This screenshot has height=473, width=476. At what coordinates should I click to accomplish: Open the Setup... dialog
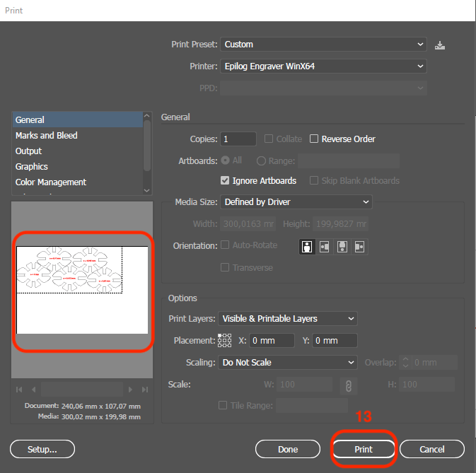(42, 449)
